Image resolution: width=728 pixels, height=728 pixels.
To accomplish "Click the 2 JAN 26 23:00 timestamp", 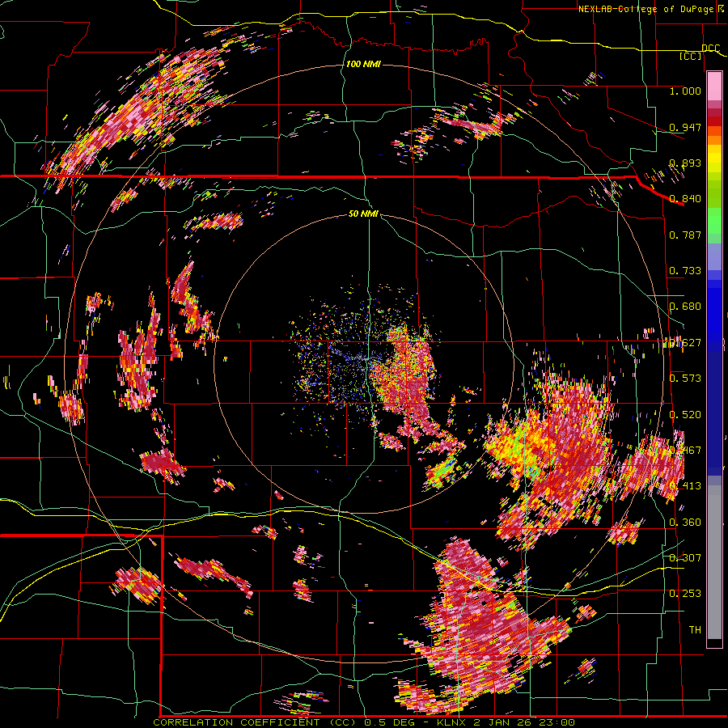I will point(524,722).
